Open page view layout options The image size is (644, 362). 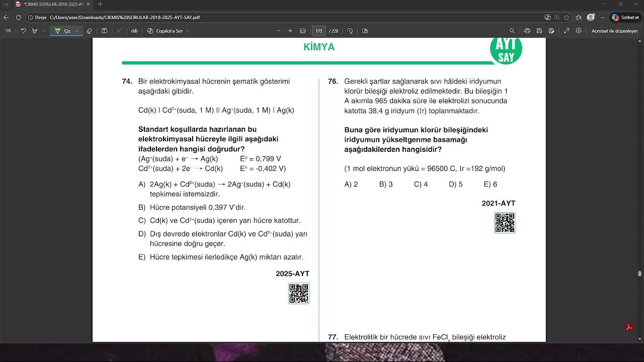(365, 31)
